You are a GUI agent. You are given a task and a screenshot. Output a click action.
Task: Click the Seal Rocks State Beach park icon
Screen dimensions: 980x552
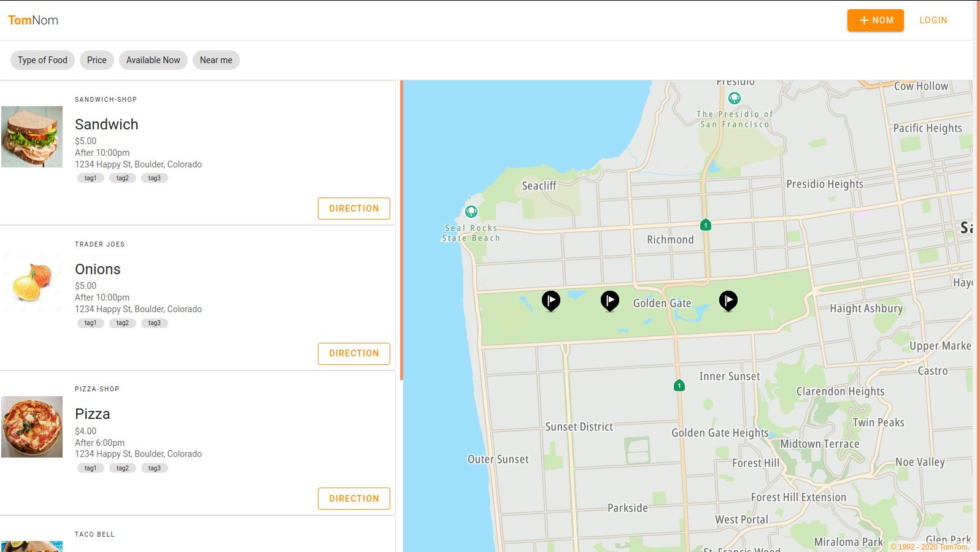471,212
